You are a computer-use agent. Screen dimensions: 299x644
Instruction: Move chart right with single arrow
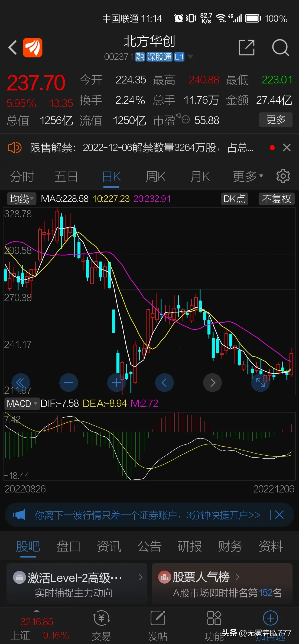[x=213, y=382]
